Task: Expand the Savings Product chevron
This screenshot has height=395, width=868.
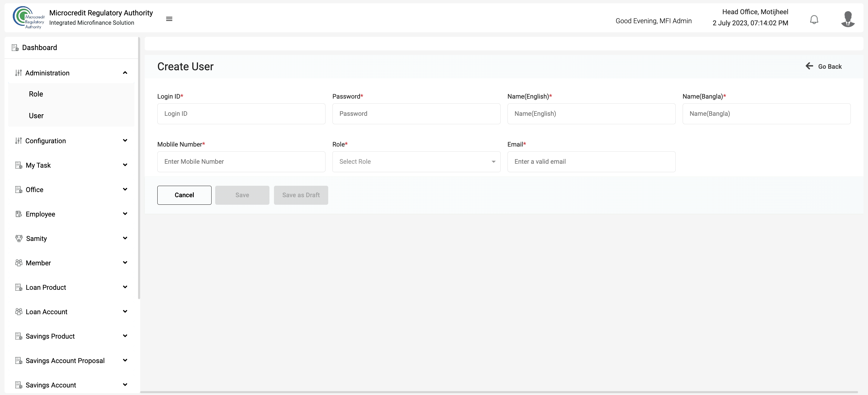Action: (125, 336)
